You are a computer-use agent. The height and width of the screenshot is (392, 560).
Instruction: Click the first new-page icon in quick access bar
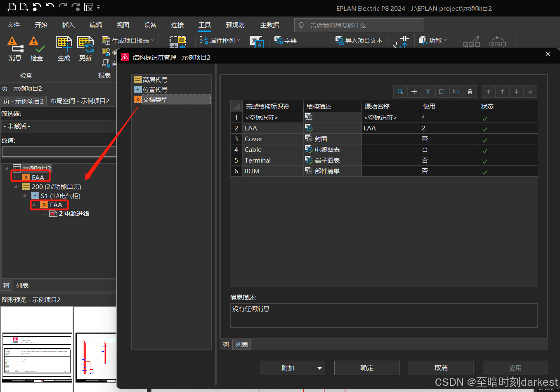[x=12, y=7]
